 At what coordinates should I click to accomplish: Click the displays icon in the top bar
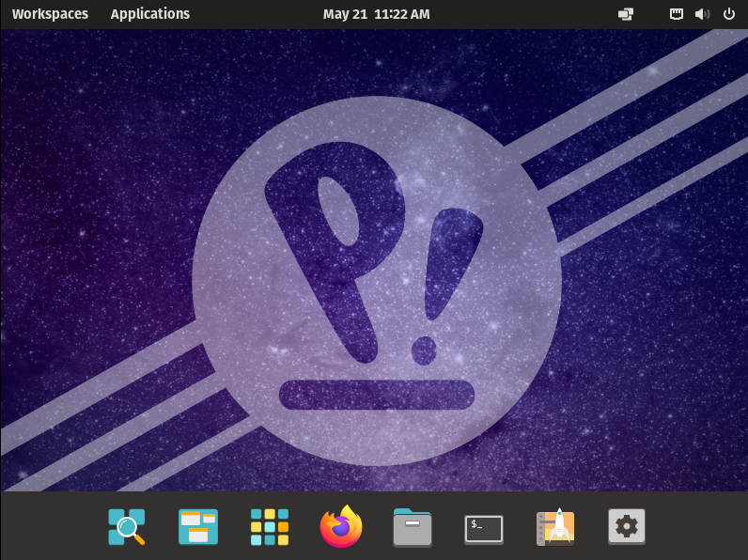(626, 14)
